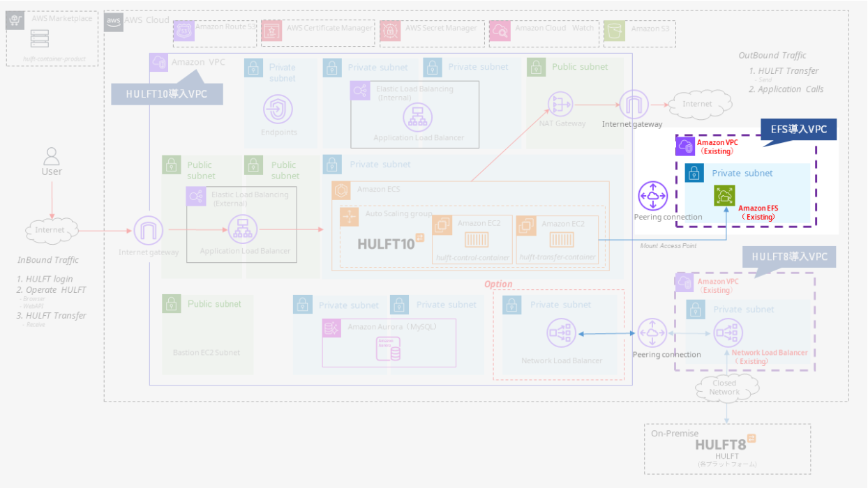Click the Amazon EFS (Existing) icon
Screen dimensions: 868x488
coord(724,196)
